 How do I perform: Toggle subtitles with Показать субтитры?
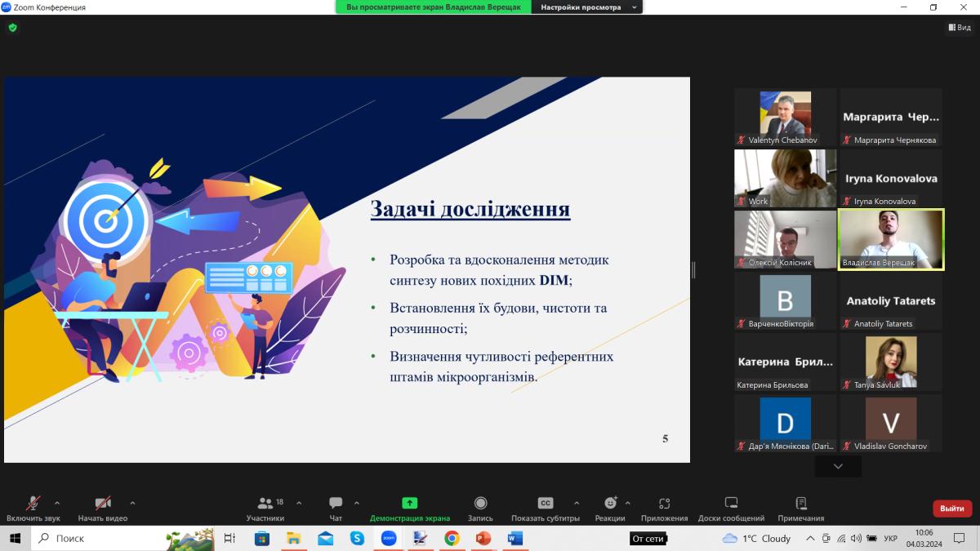click(546, 504)
